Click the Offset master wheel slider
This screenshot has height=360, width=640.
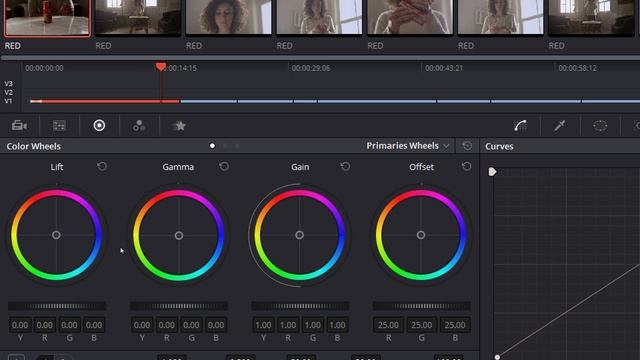422,306
